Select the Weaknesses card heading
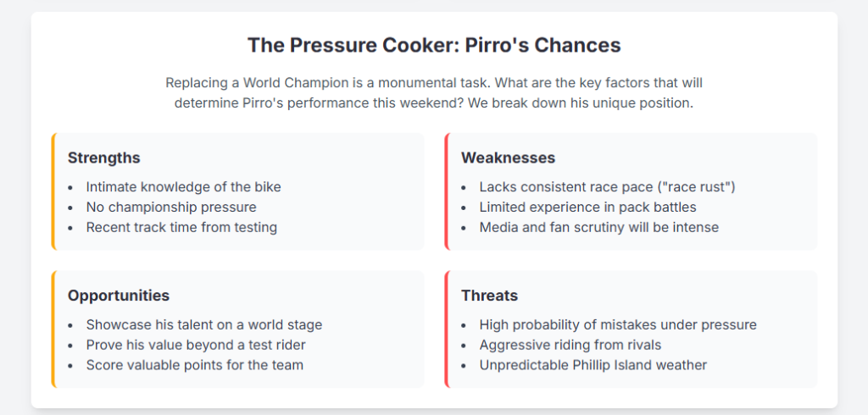This screenshot has height=415, width=868. click(508, 158)
